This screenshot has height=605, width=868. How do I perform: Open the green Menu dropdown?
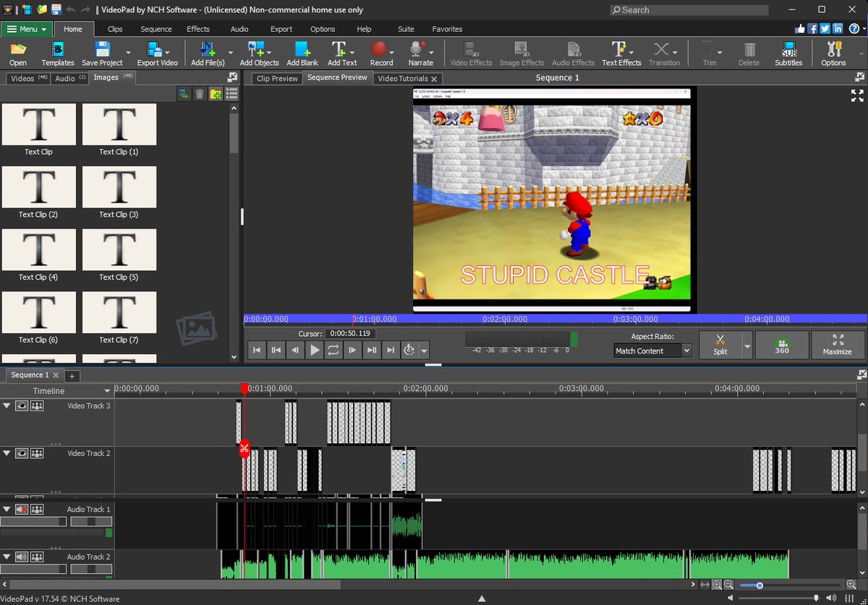pos(27,29)
